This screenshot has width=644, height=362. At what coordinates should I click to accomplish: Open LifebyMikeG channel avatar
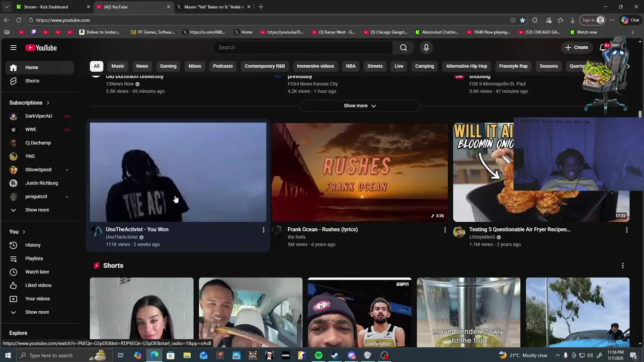pyautogui.click(x=459, y=232)
